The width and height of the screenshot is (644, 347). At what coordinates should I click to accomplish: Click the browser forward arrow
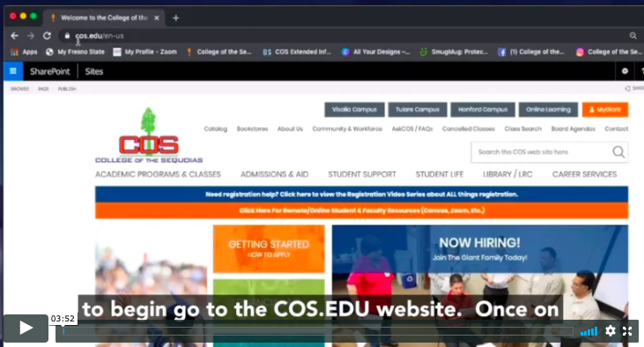pos(31,36)
